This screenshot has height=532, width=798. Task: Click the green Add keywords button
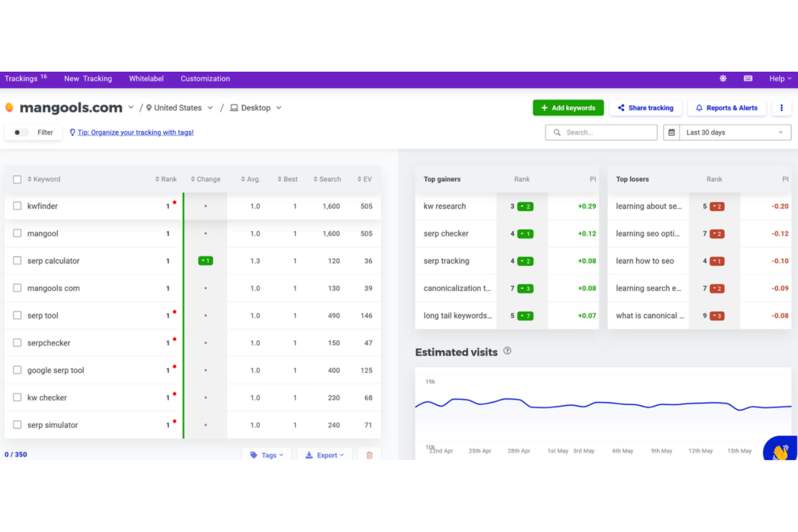(x=568, y=107)
